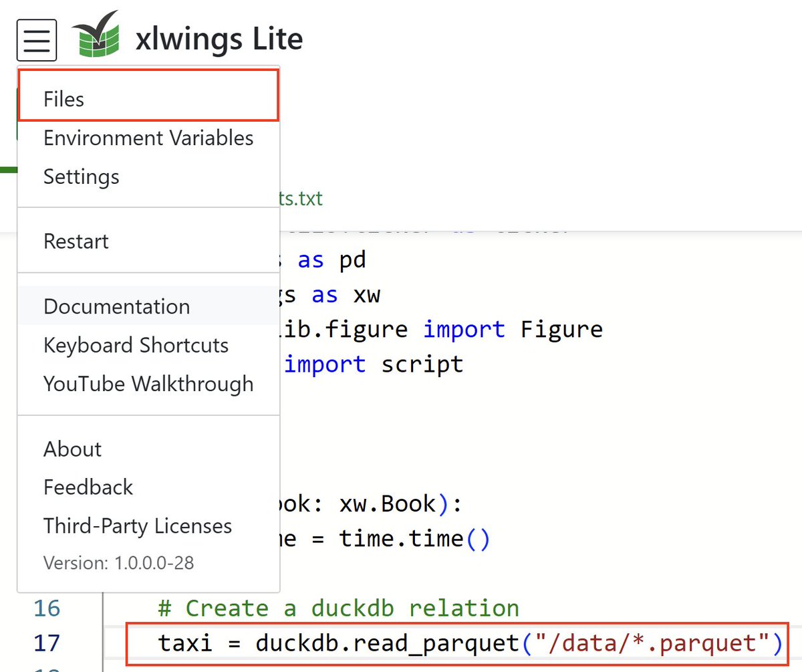
Task: Open the Settings menu entry
Action: point(81,177)
